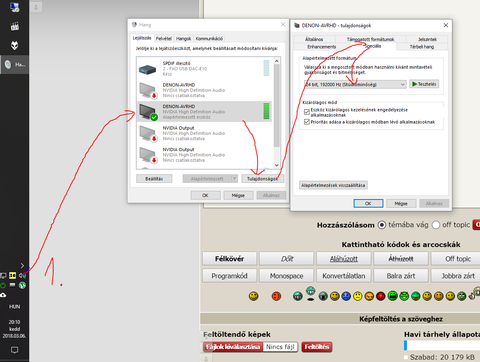Open the Jelszintek tab

pos(427,39)
